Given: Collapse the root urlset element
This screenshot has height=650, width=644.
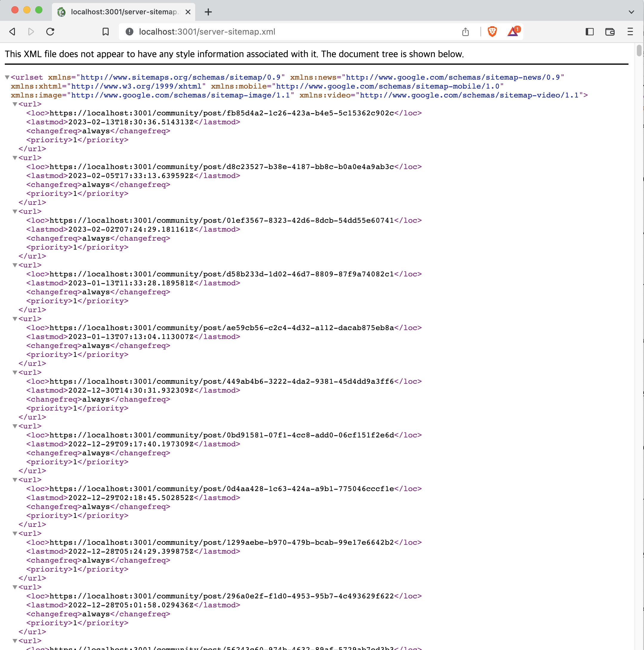Looking at the screenshot, I should [7, 78].
